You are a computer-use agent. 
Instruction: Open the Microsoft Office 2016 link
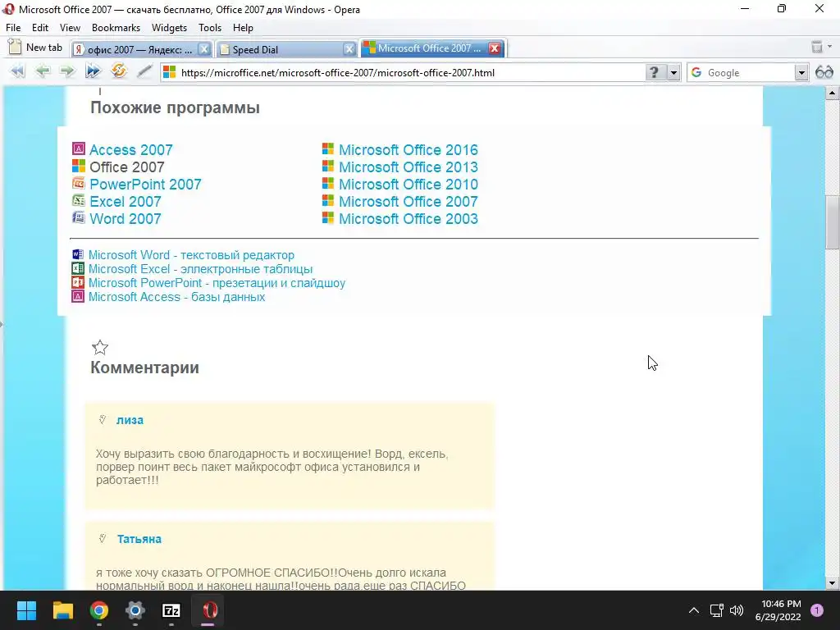[x=409, y=149]
